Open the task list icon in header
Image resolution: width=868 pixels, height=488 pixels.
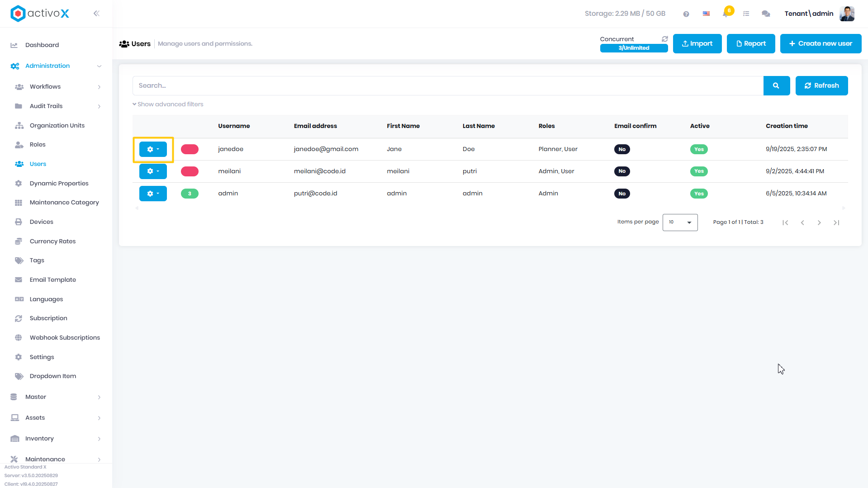746,14
